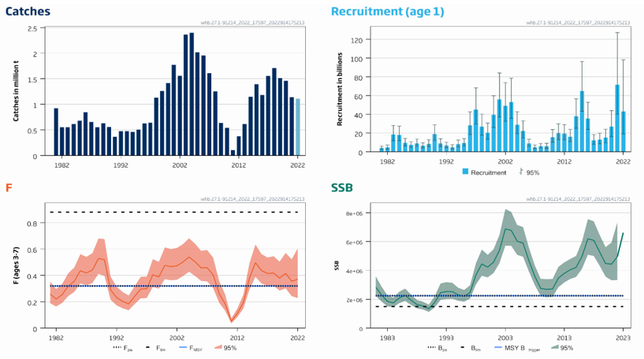Viewport: 644px width, 359px height.
Task: Click the 2023 x-axis label in SSB chart
Action: pos(623,336)
